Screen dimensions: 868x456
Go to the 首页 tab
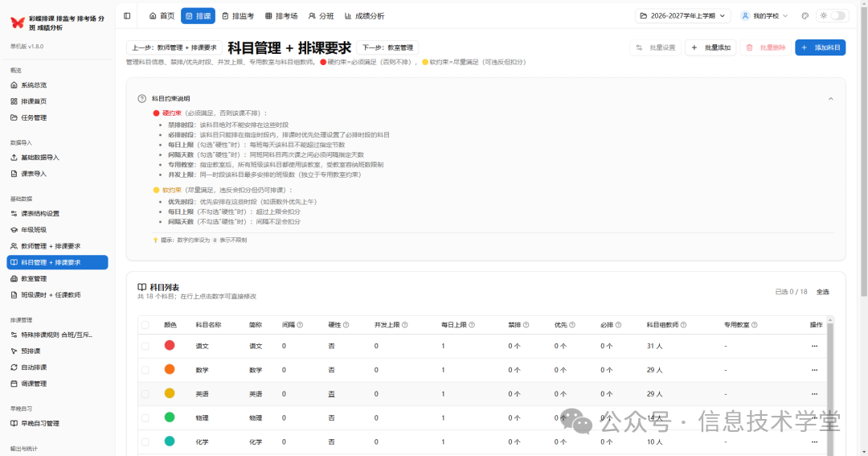[x=162, y=16]
